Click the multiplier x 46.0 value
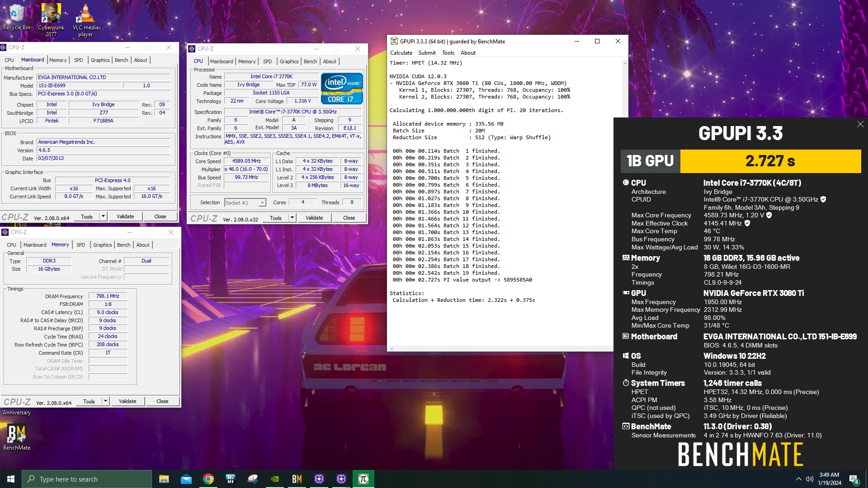This screenshot has height=488, width=868. tap(246, 169)
